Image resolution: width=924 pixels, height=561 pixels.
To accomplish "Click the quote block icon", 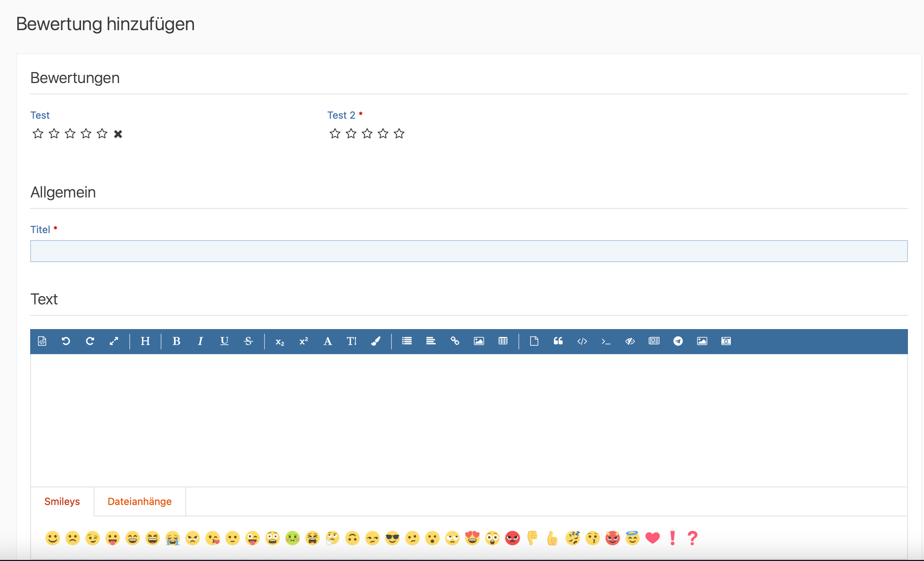I will click(558, 341).
